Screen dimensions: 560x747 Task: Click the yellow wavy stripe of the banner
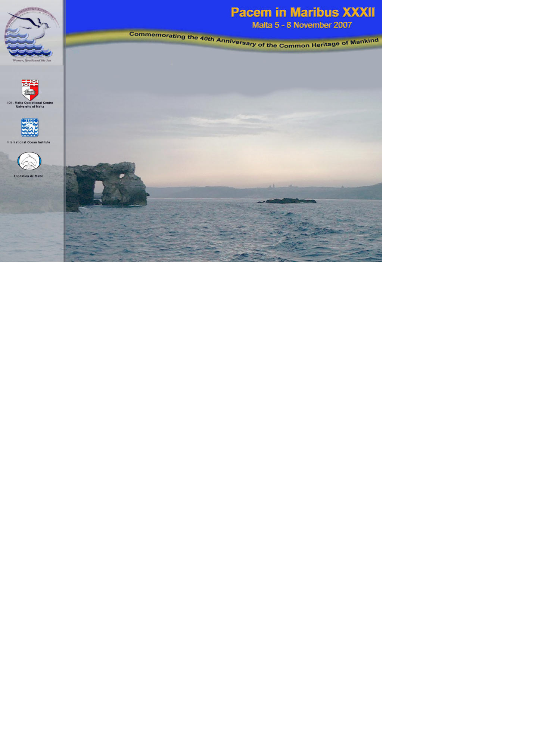(93, 37)
